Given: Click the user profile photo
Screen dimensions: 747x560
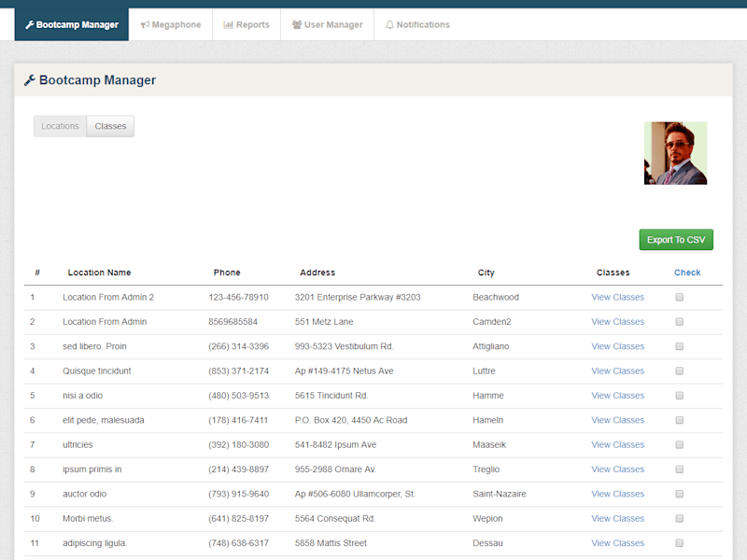Looking at the screenshot, I should (x=675, y=153).
